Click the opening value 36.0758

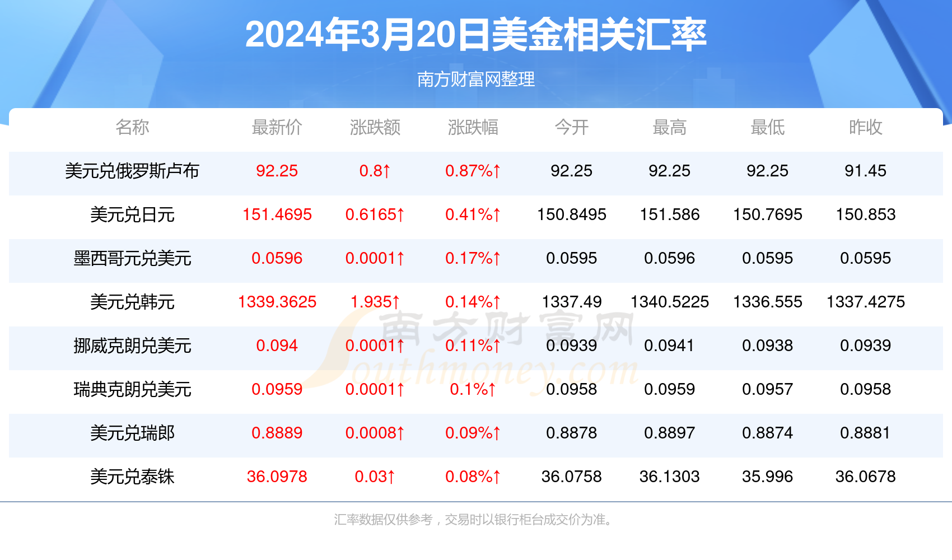coord(571,477)
